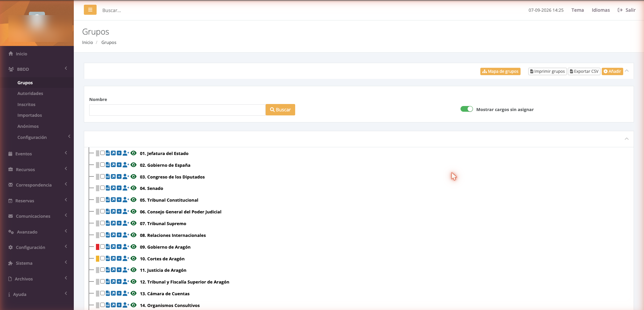644x310 pixels.
Task: Open Autoridades in the sidebar
Action: pyautogui.click(x=30, y=93)
